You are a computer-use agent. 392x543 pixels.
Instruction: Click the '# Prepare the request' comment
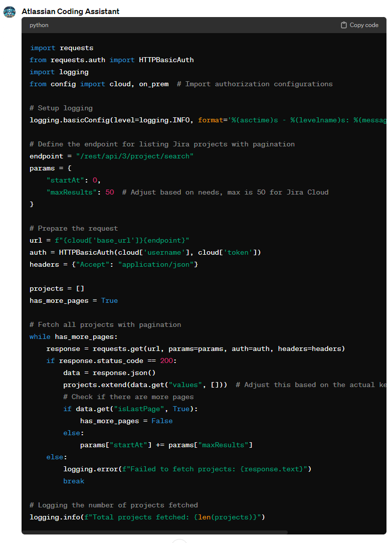(74, 229)
